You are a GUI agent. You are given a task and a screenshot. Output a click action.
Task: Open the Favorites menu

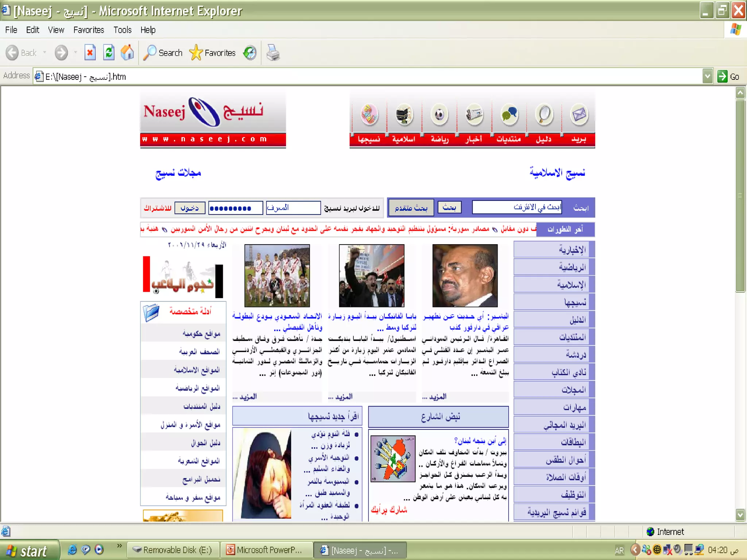click(89, 30)
